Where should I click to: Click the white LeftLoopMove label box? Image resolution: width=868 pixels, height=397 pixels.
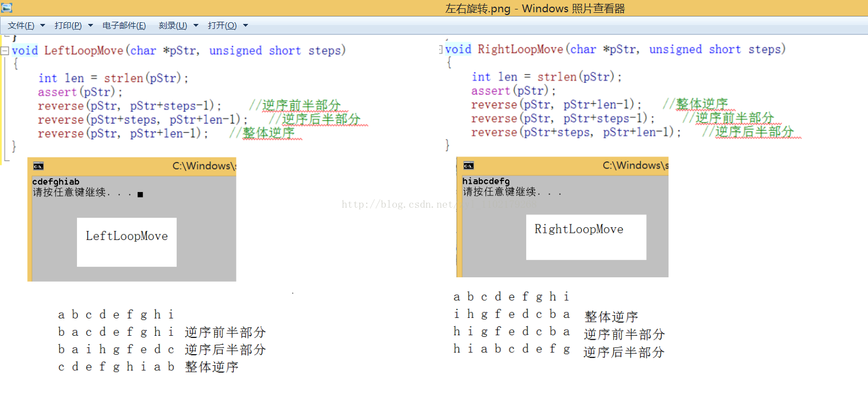pyautogui.click(x=127, y=242)
